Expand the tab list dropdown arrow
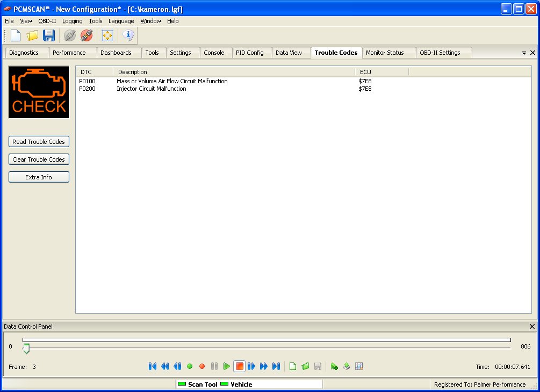Image resolution: width=540 pixels, height=392 pixels. click(x=524, y=53)
